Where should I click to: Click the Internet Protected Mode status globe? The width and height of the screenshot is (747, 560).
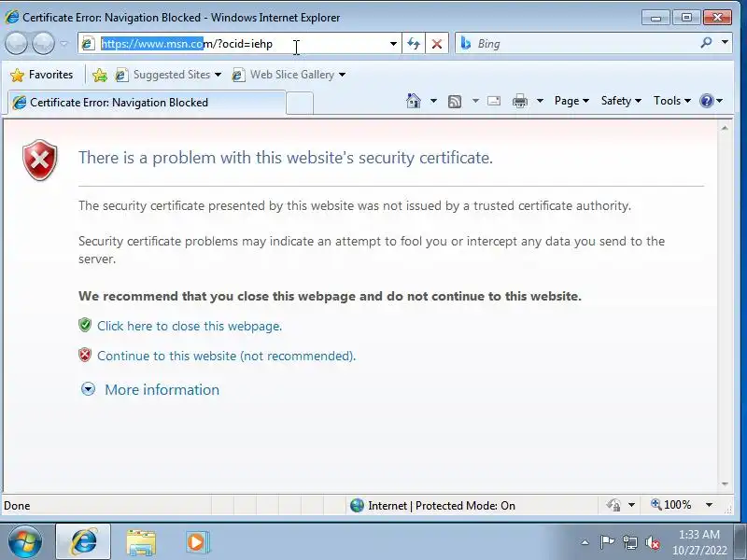click(357, 505)
